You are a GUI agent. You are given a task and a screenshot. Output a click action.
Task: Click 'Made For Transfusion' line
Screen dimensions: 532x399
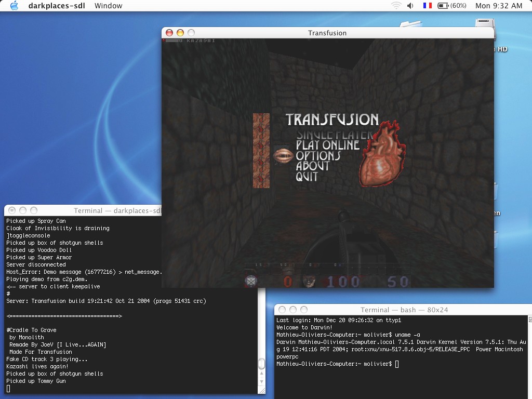click(x=41, y=352)
